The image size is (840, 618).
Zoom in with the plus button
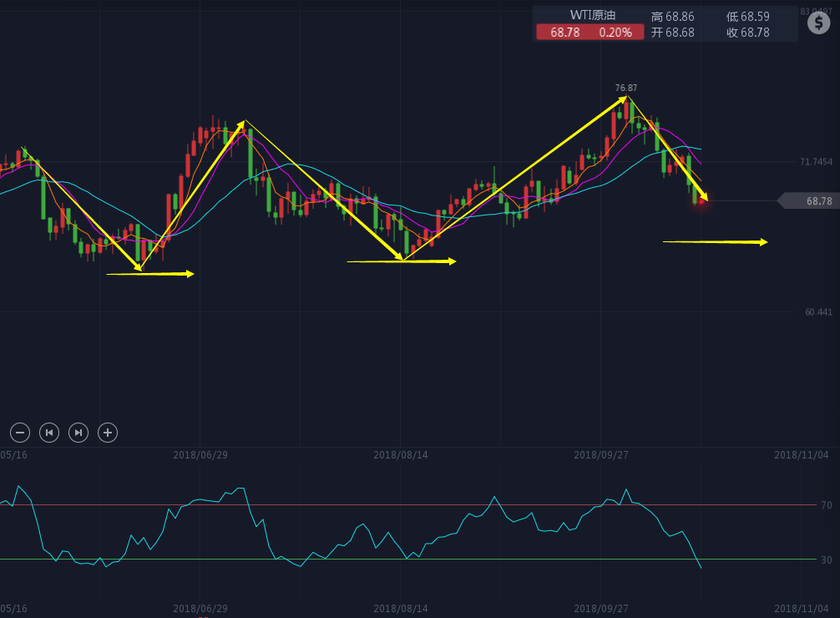pos(107,433)
